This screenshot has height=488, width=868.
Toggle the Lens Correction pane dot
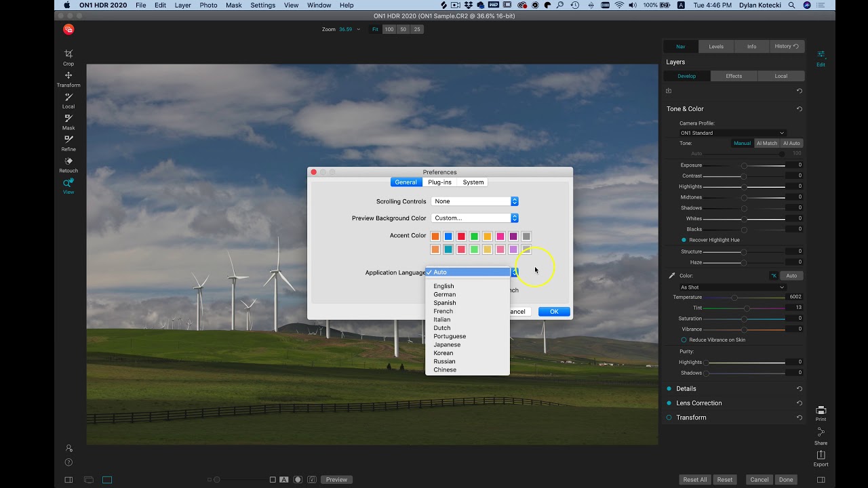point(669,403)
